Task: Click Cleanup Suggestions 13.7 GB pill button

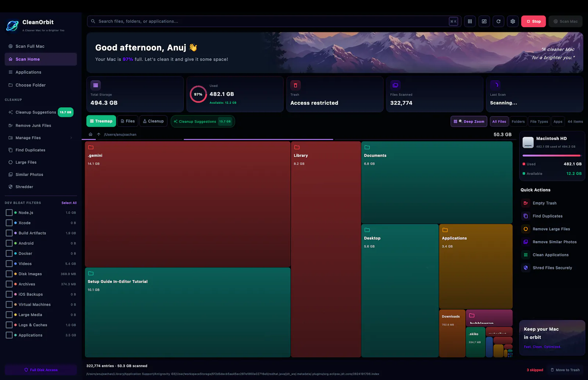Action: [x=203, y=122]
